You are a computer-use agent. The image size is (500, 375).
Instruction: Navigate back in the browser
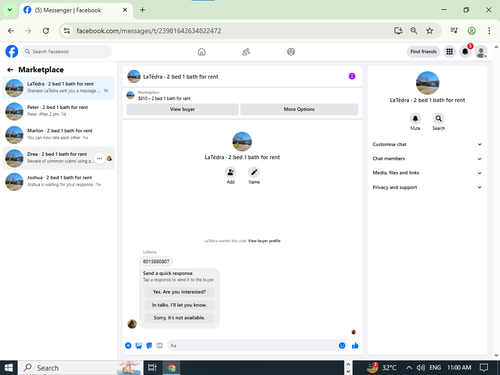(x=11, y=31)
